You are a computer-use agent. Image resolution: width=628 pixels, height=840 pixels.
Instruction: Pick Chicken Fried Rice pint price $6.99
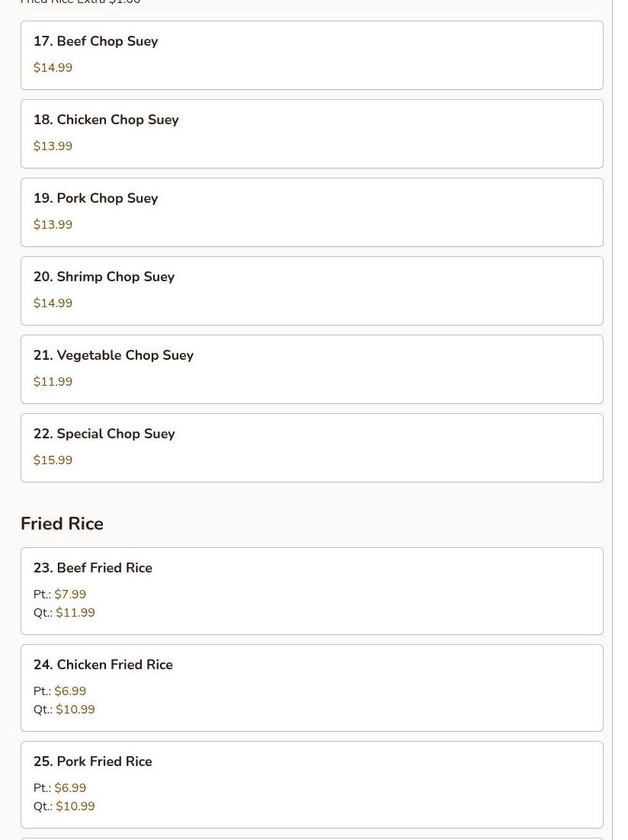(70, 691)
